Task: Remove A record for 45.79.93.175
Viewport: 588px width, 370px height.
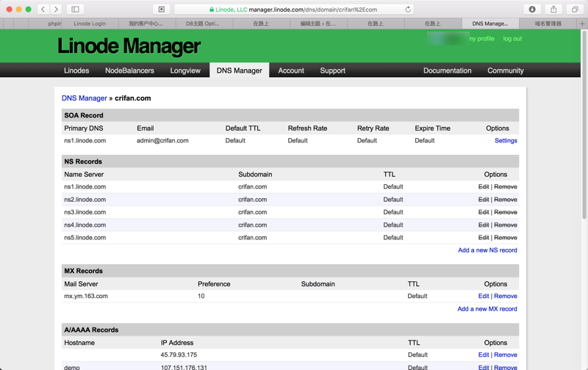Action: pyautogui.click(x=506, y=355)
